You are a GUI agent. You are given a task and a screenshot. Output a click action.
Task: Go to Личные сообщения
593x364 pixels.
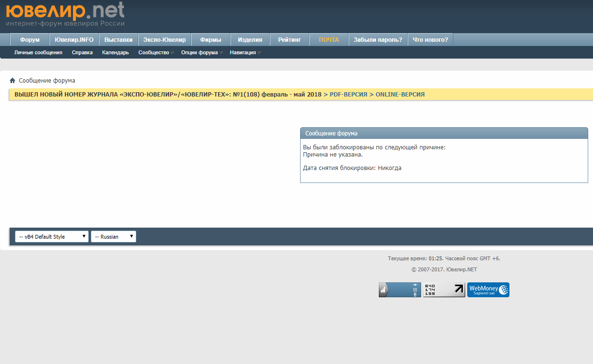(x=38, y=52)
